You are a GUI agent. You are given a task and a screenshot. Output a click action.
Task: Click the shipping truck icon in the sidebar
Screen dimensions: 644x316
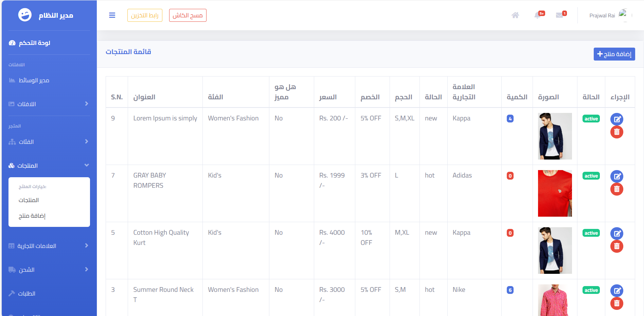(x=12, y=270)
